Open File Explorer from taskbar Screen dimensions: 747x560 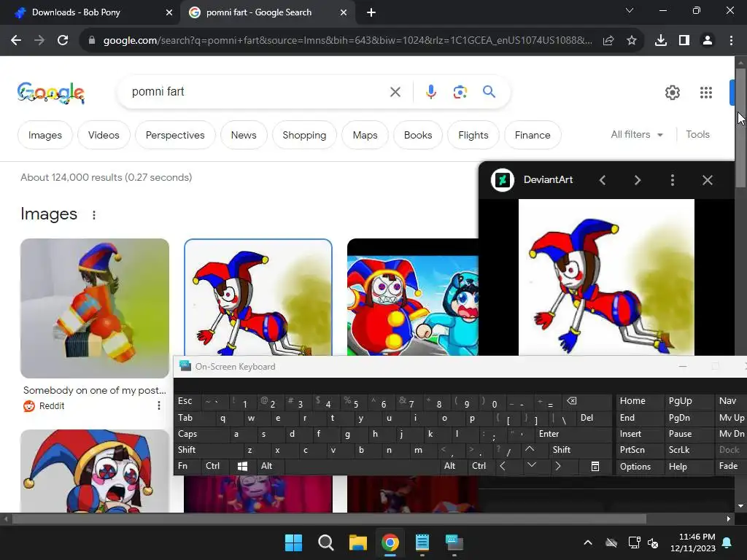click(x=357, y=542)
